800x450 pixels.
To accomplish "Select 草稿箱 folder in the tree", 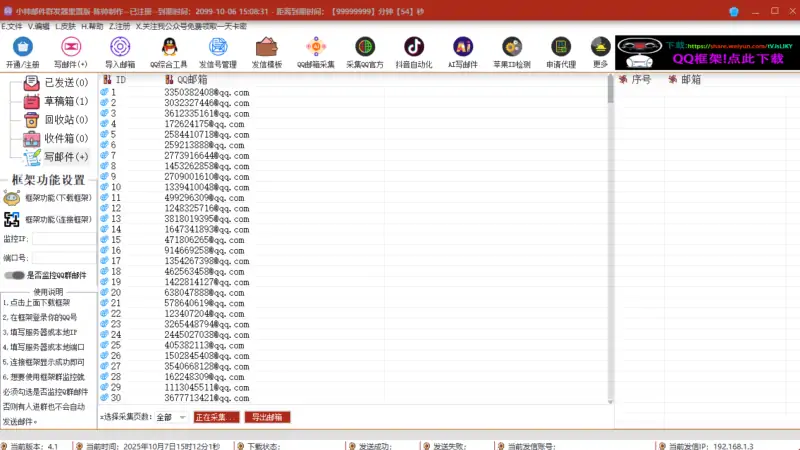I will 65,101.
